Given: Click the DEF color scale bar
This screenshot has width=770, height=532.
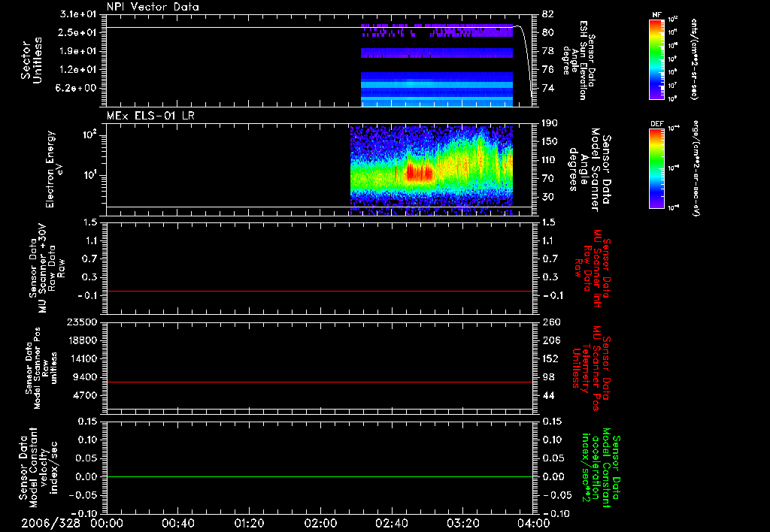Looking at the screenshot, I should 657,168.
